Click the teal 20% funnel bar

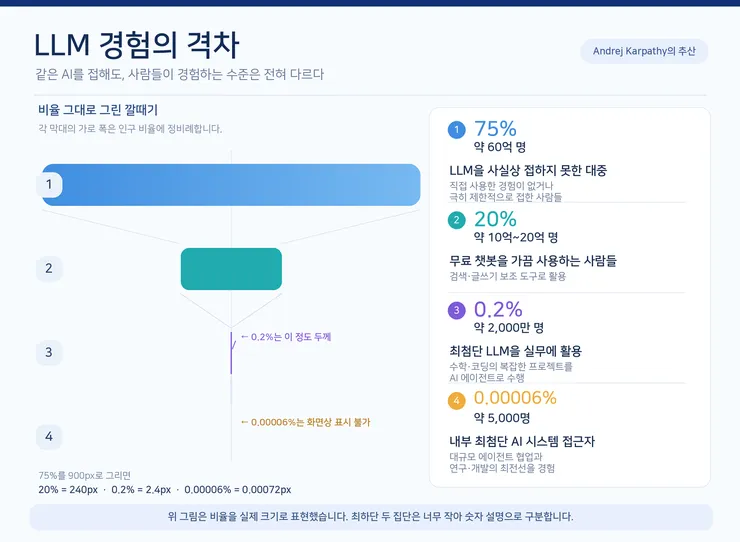click(x=231, y=269)
